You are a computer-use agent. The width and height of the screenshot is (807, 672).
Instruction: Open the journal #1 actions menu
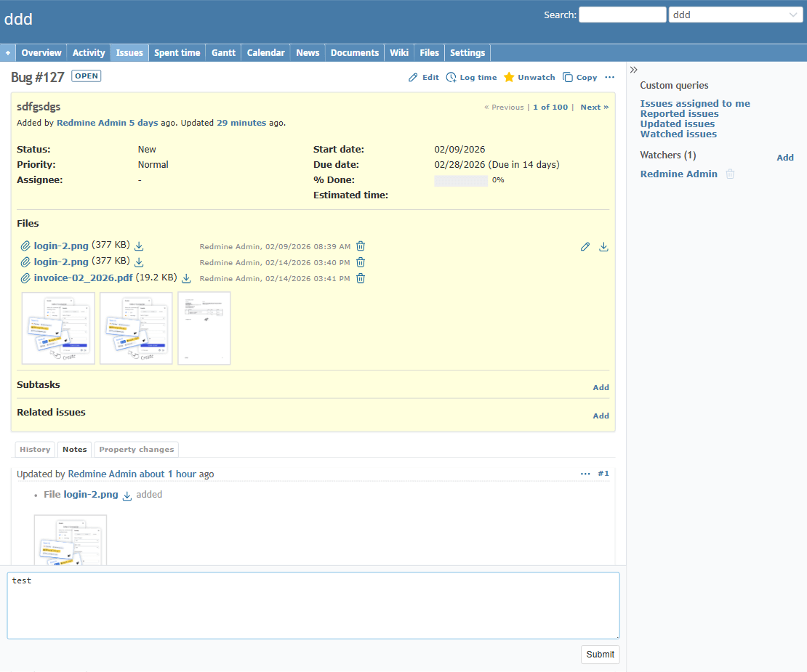click(x=585, y=474)
